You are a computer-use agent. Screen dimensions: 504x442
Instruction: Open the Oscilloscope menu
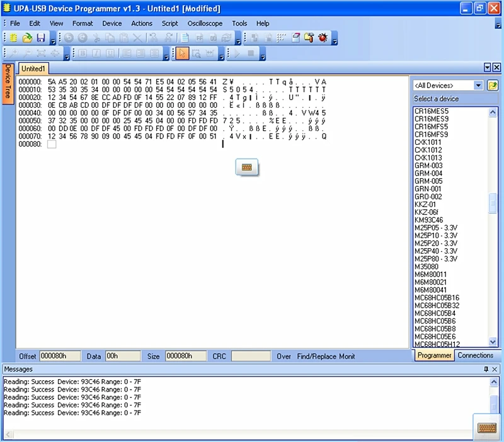[205, 23]
